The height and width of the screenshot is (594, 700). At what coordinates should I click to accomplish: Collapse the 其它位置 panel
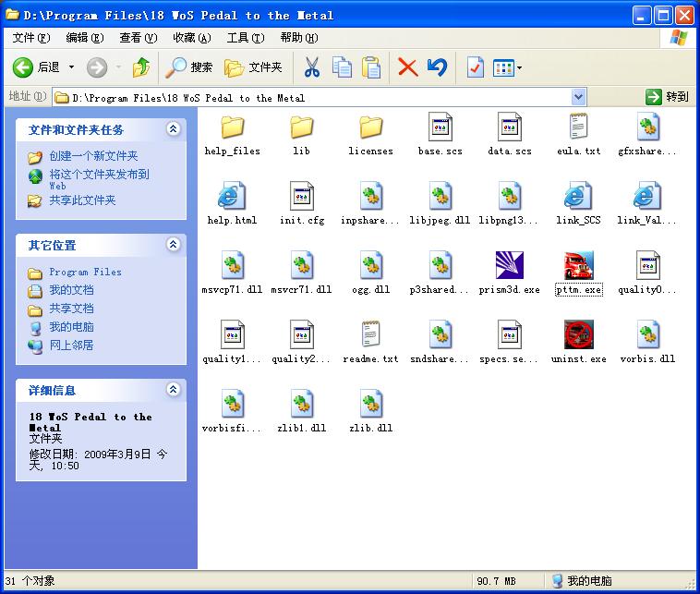[x=173, y=245]
